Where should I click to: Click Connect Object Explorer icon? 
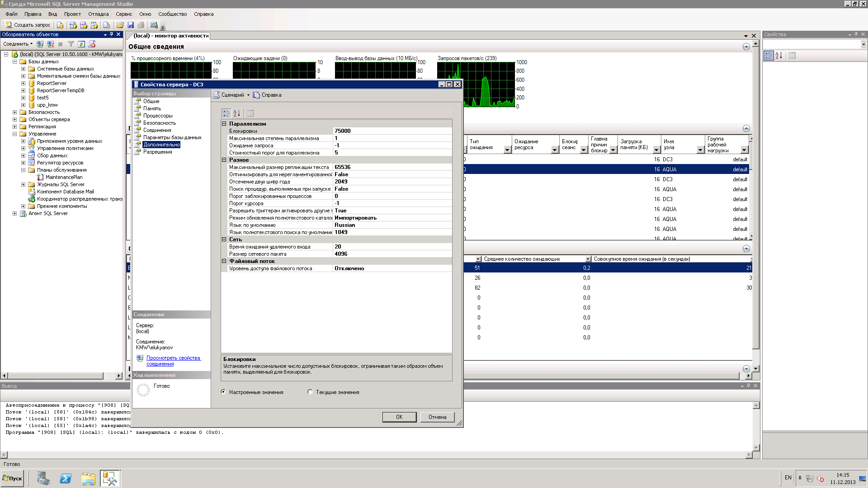pyautogui.click(x=40, y=44)
